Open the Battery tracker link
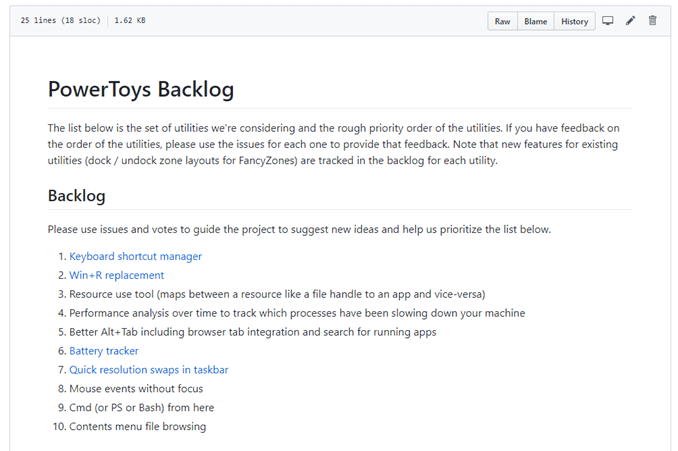The image size is (678, 451). click(x=104, y=351)
